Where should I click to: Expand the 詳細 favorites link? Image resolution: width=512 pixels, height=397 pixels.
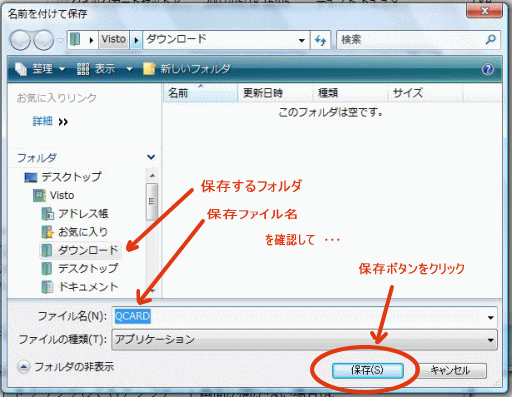pyautogui.click(x=50, y=121)
